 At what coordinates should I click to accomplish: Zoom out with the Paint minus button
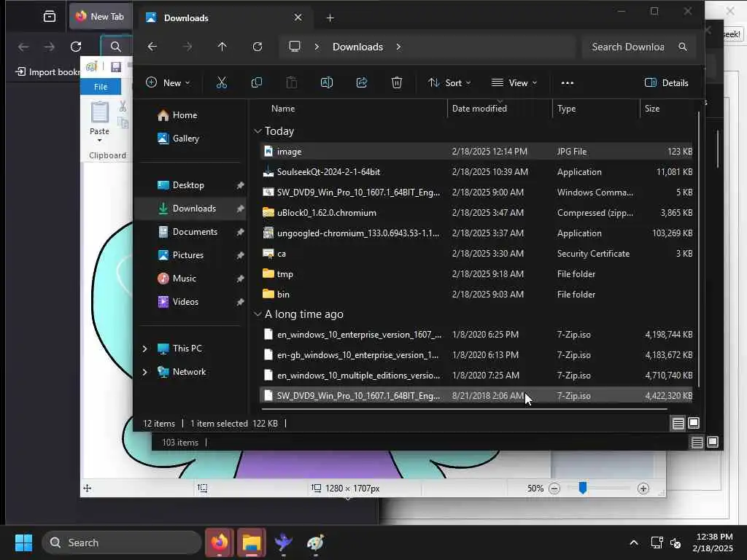pyautogui.click(x=554, y=489)
